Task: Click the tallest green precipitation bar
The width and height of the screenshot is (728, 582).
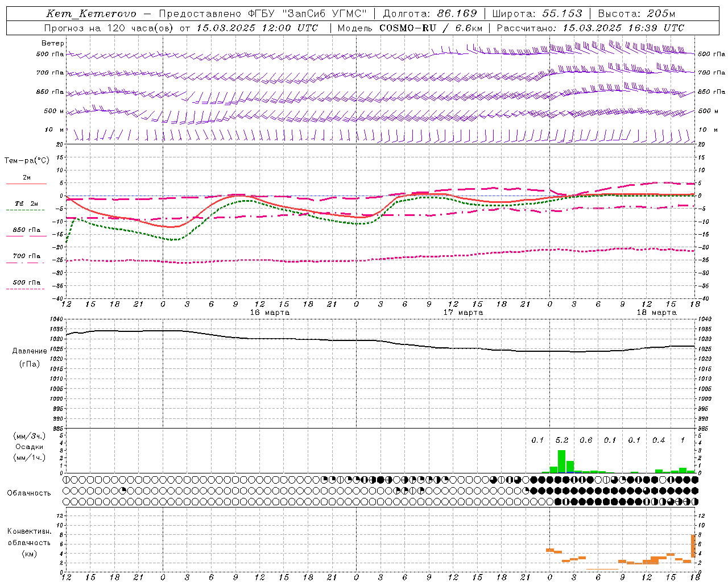Action: click(x=561, y=462)
